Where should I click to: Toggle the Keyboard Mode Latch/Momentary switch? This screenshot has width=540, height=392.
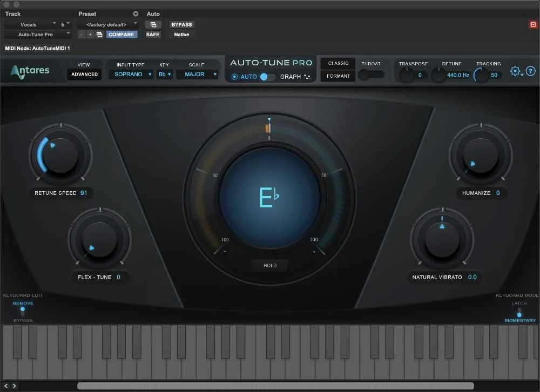[x=519, y=312]
